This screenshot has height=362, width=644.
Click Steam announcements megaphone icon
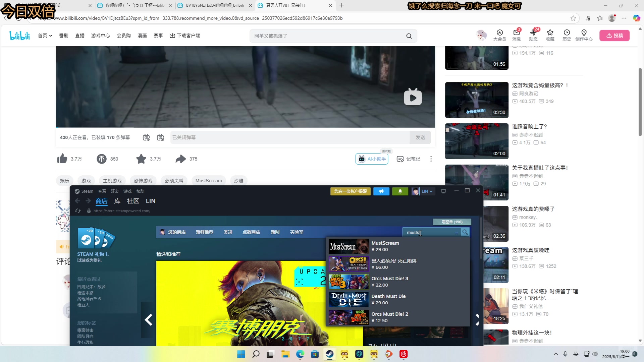click(381, 191)
